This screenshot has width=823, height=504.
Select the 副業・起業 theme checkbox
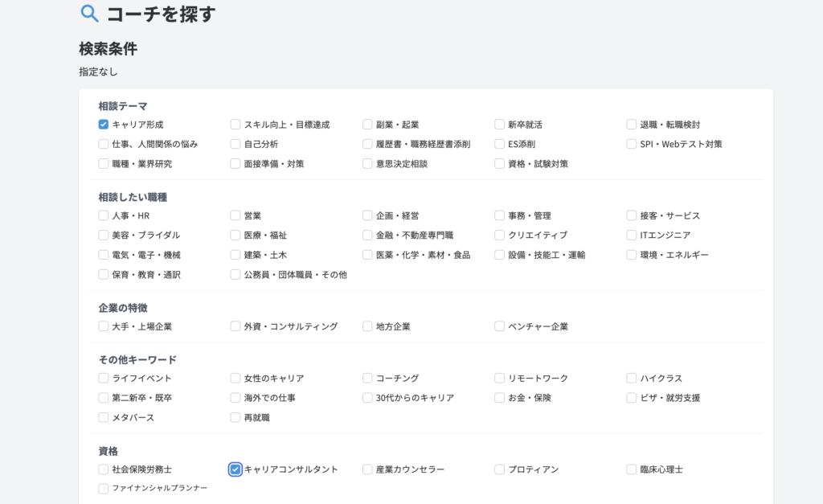[367, 125]
